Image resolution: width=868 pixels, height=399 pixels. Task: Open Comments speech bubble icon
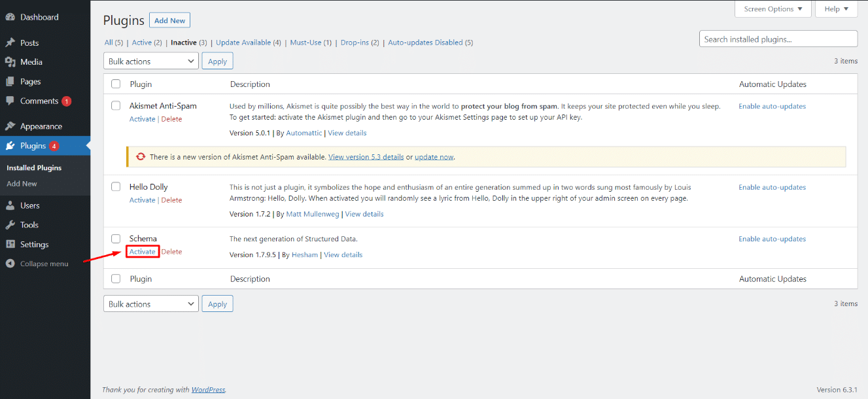[10, 101]
